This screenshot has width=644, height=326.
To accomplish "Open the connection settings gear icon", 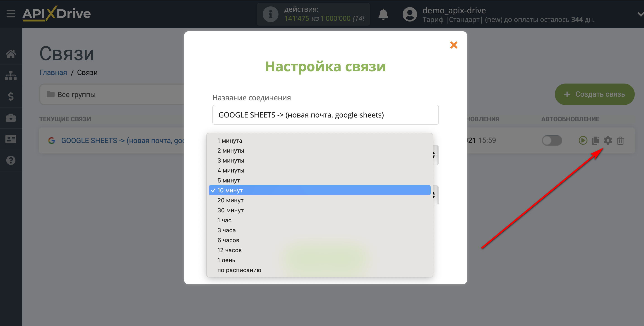I will 608,141.
